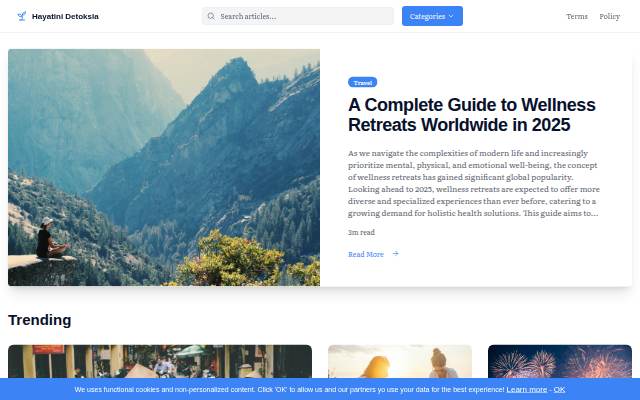
Task: Click the article excerpt paragraph
Action: (474, 183)
